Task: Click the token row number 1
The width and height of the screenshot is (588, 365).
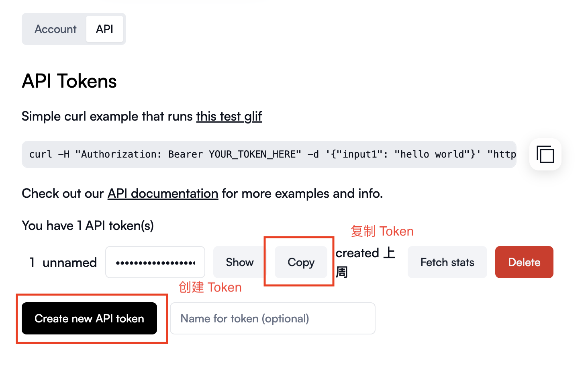Action: (32, 262)
